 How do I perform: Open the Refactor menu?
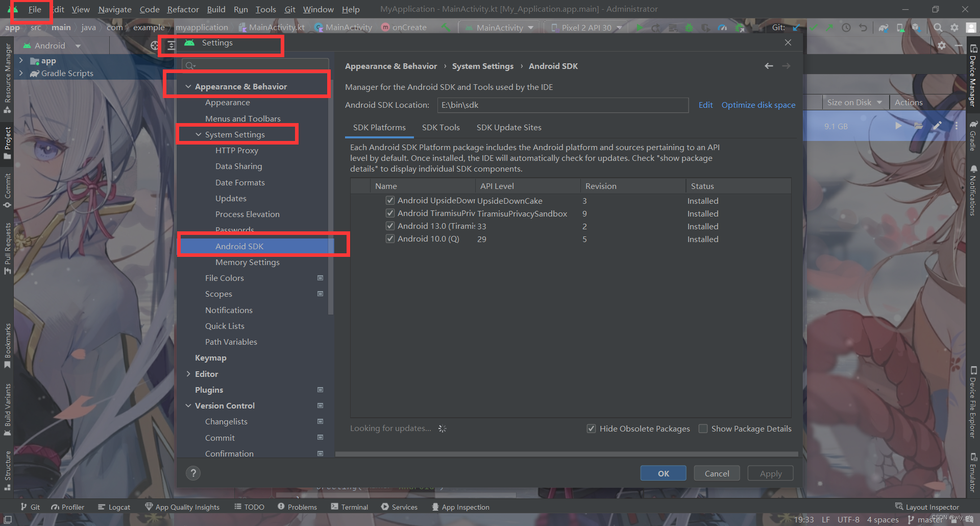pyautogui.click(x=183, y=9)
